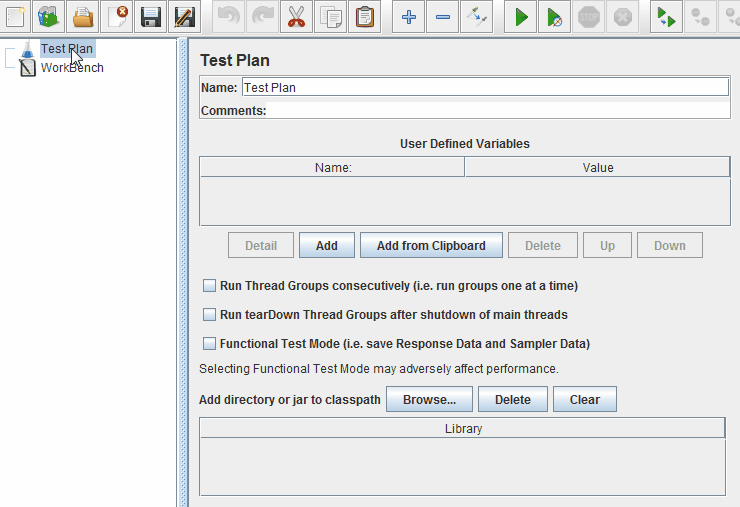Toggle Run tearDown Thread Groups checkbox

click(209, 314)
